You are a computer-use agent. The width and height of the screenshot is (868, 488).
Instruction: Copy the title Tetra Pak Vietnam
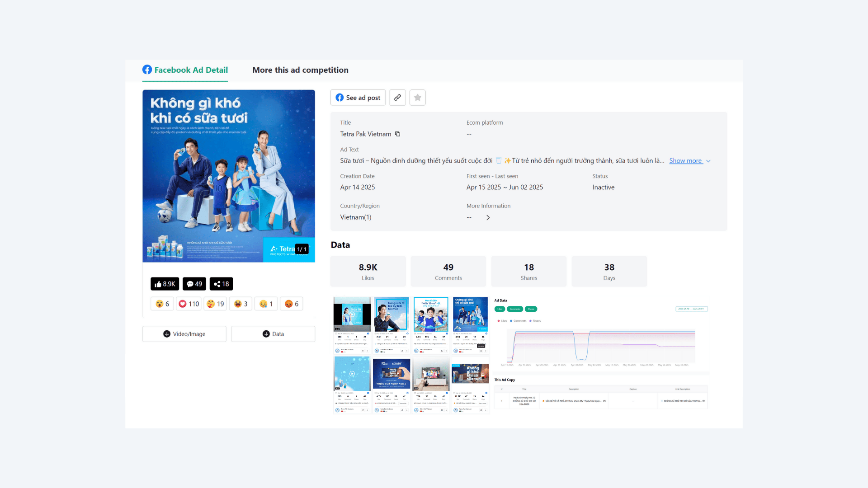(x=398, y=134)
